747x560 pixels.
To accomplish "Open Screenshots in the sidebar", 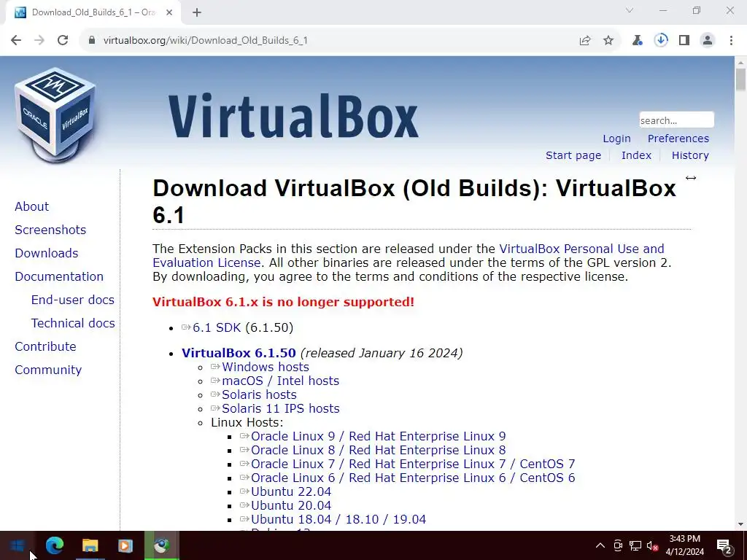I will 50,230.
